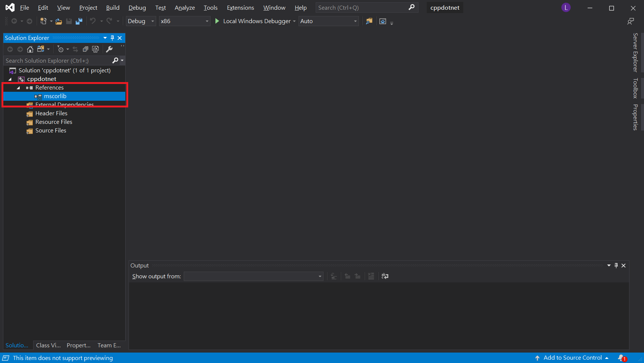The height and width of the screenshot is (363, 644).
Task: Click the Solution Explorer Home icon
Action: point(30,49)
